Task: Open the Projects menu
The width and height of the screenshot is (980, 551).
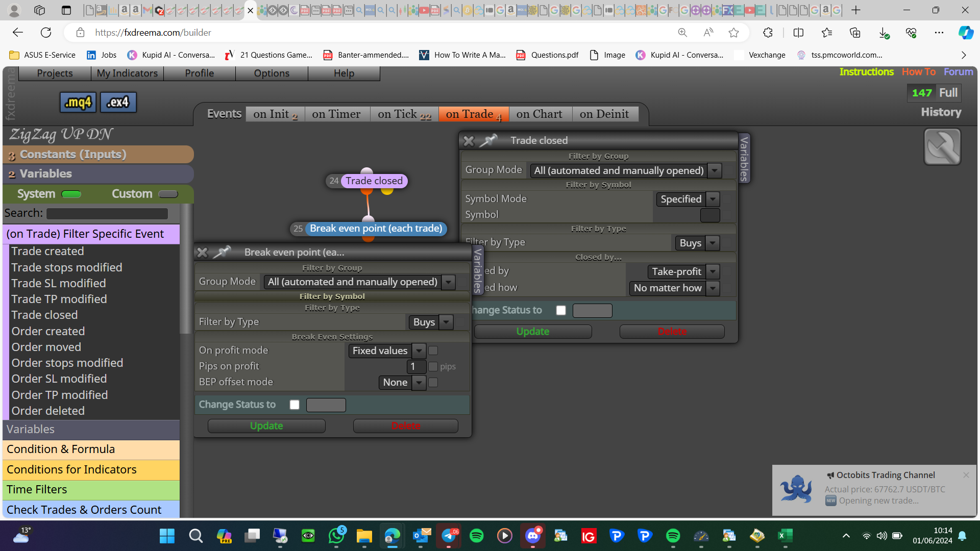Action: tap(55, 73)
